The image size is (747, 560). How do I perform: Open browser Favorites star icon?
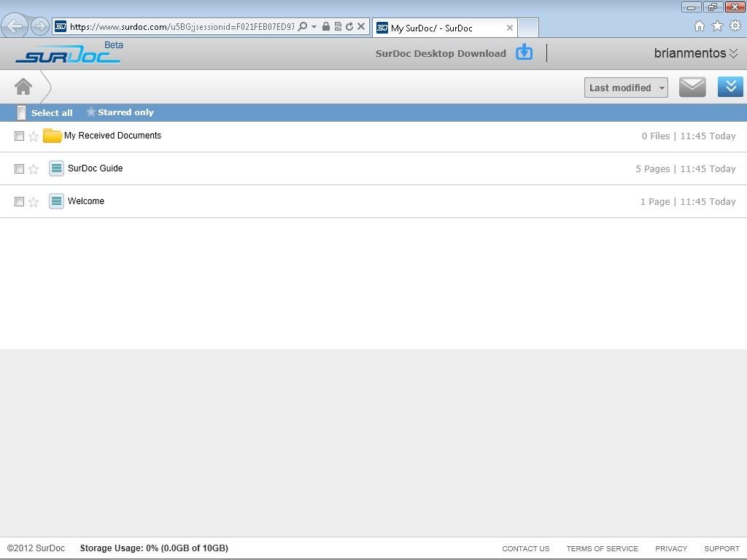click(x=718, y=26)
